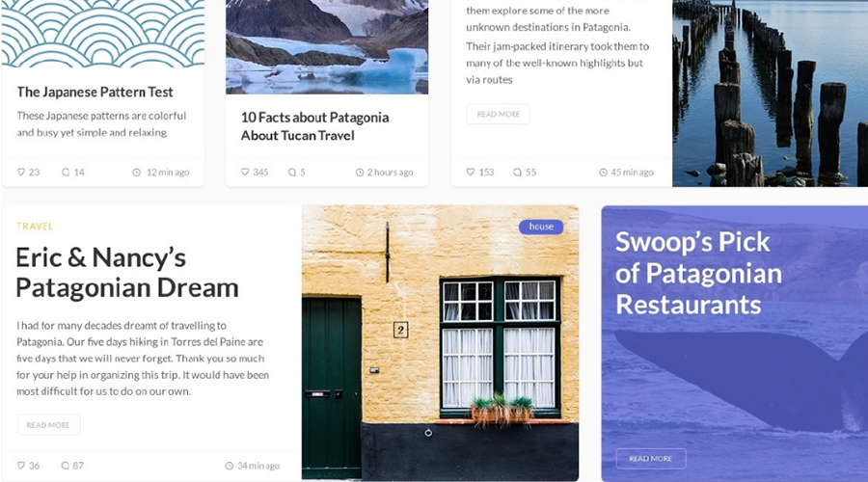Click the TRAVEL category label
The image size is (868, 482).
tap(35, 226)
